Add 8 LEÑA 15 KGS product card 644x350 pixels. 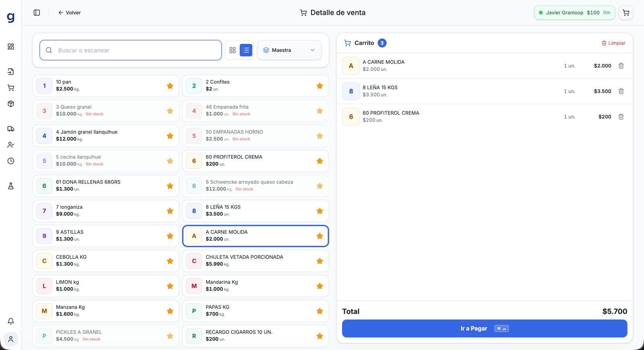[256, 211]
